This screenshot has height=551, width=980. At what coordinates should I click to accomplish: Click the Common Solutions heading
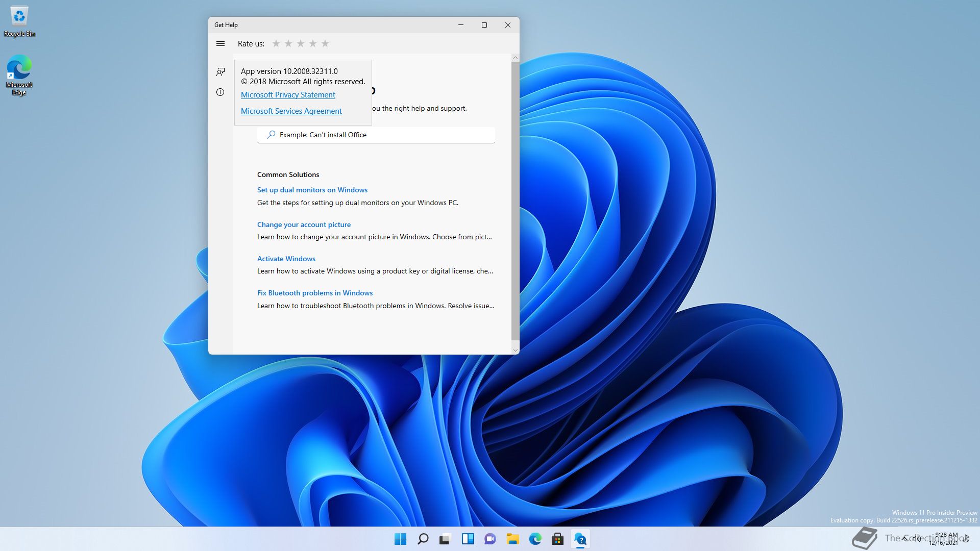[x=288, y=174]
